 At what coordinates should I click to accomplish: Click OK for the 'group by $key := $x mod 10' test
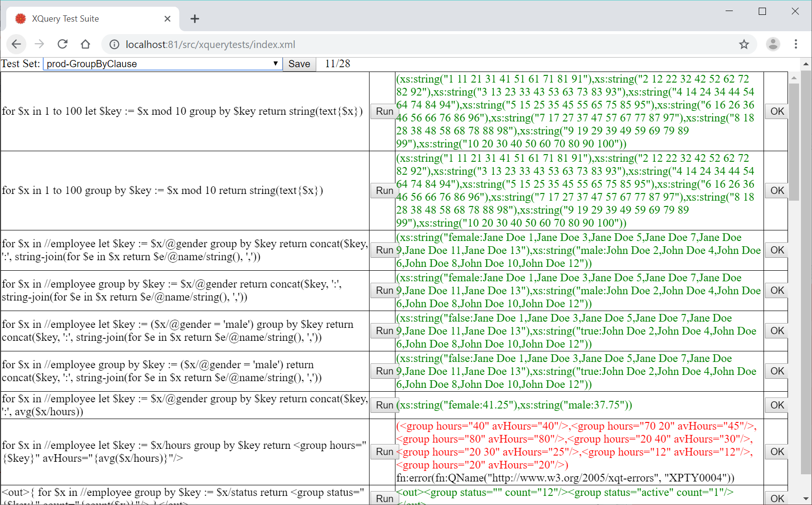[776, 191]
